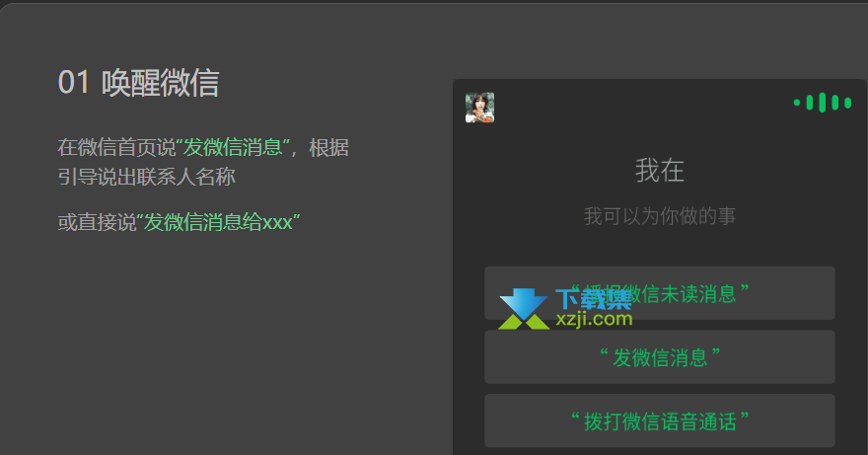
Task: Click the small leftmost dot of waveform
Action: pyautogui.click(x=797, y=103)
